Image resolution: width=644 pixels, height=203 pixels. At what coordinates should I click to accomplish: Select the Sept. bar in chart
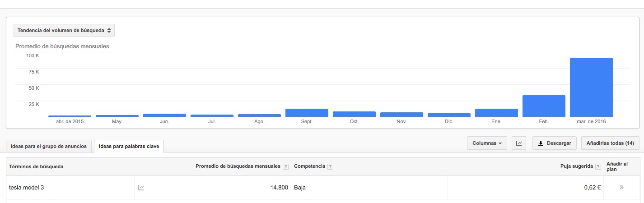(x=307, y=113)
